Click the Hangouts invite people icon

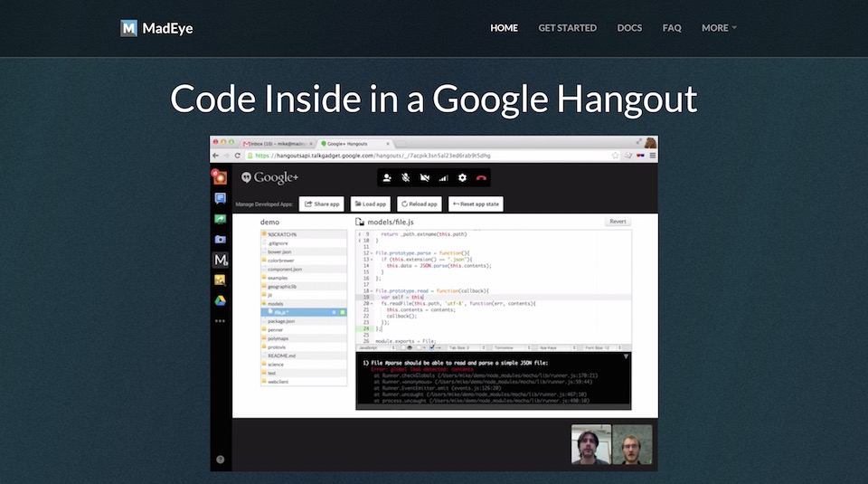pos(387,177)
